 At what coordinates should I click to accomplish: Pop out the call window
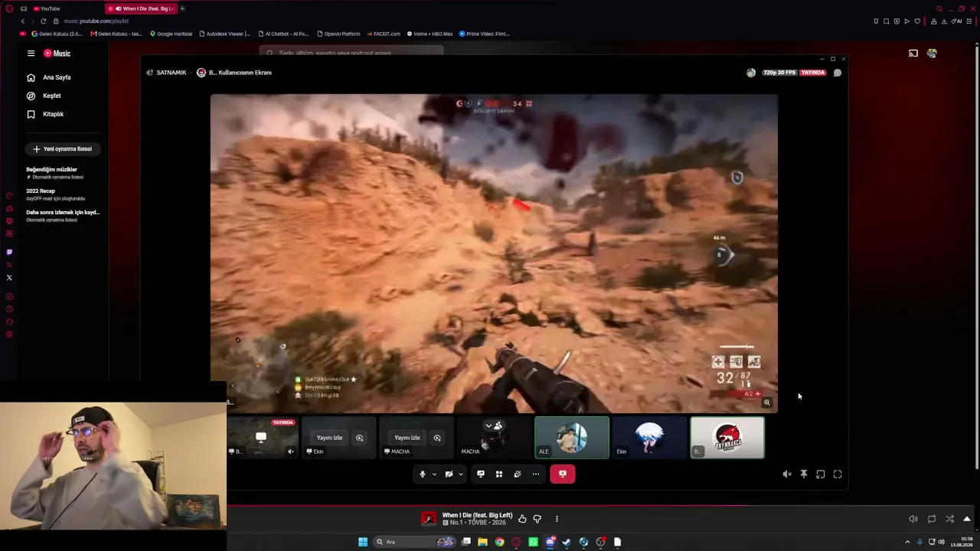821,474
